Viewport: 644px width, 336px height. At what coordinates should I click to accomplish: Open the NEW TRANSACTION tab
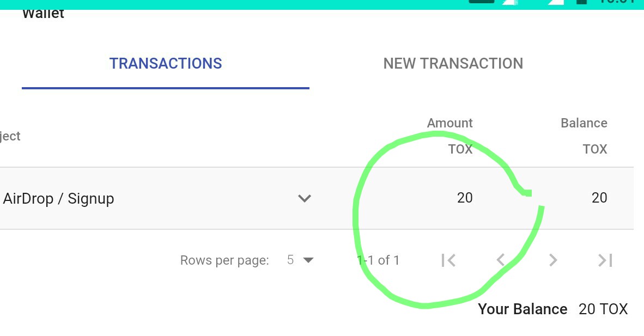(x=453, y=64)
